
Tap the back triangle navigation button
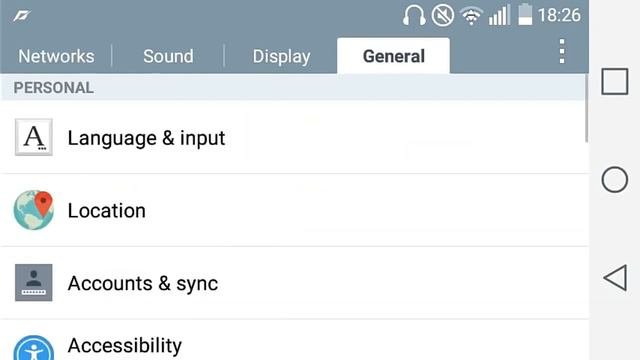pos(615,278)
